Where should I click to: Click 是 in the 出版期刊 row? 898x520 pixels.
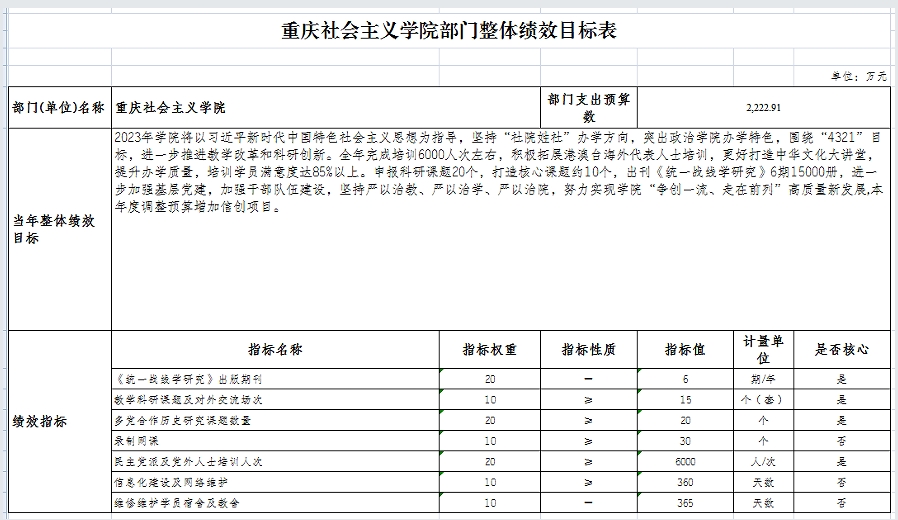pos(842,379)
